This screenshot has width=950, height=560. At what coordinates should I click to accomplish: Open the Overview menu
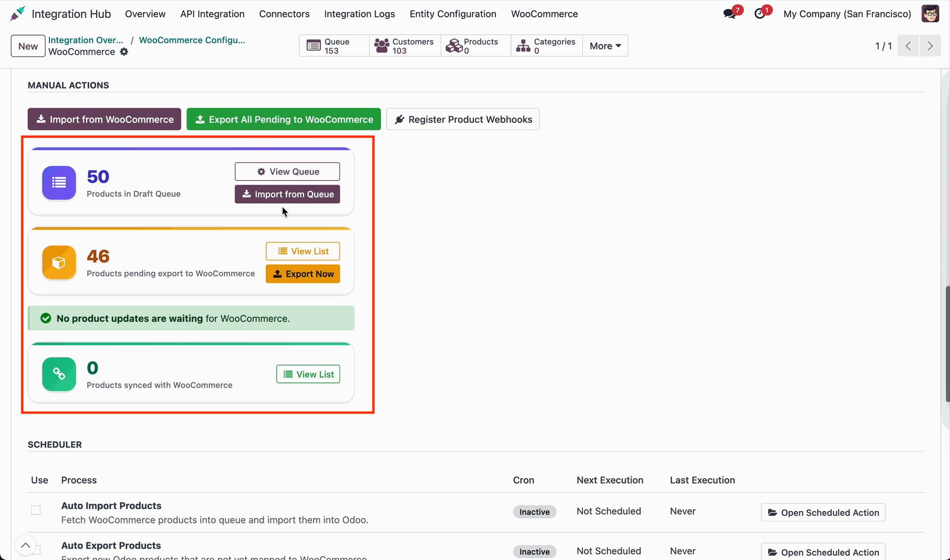click(145, 14)
